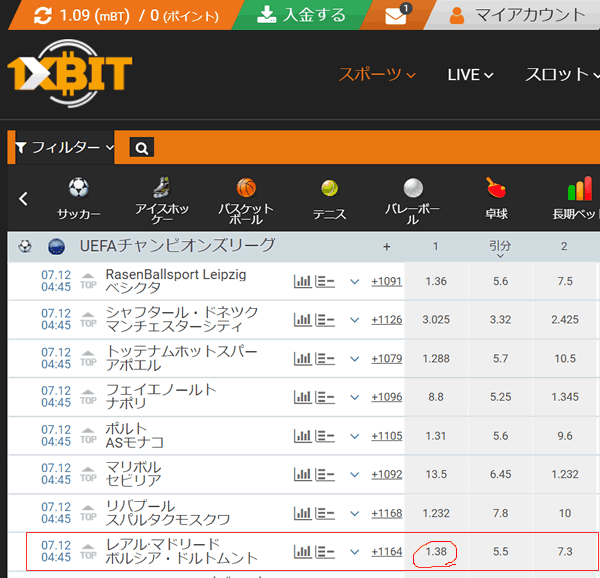Click soccer ball icon beside UEFA header
The height and width of the screenshot is (578, 600).
coord(25,246)
